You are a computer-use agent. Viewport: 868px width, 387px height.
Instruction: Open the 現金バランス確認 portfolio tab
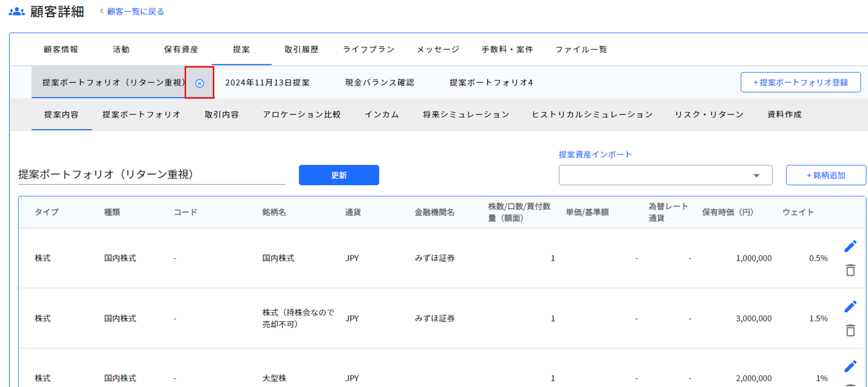[379, 83]
